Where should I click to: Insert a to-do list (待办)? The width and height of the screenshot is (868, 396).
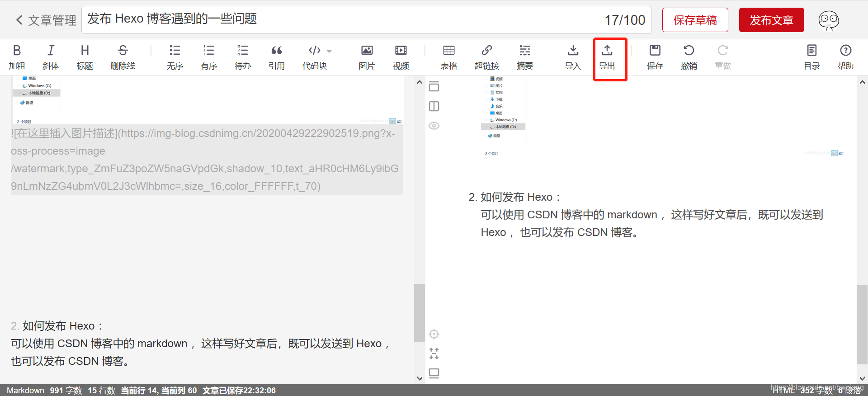(242, 57)
